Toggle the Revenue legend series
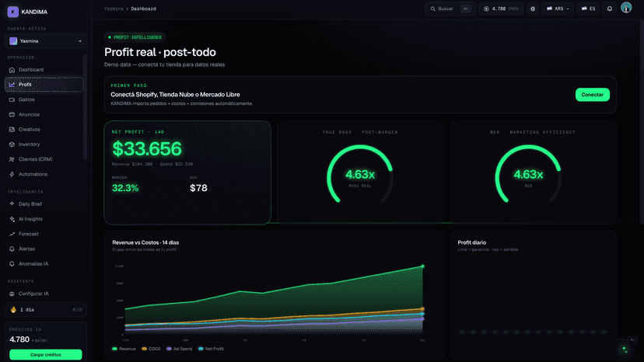 [124, 349]
